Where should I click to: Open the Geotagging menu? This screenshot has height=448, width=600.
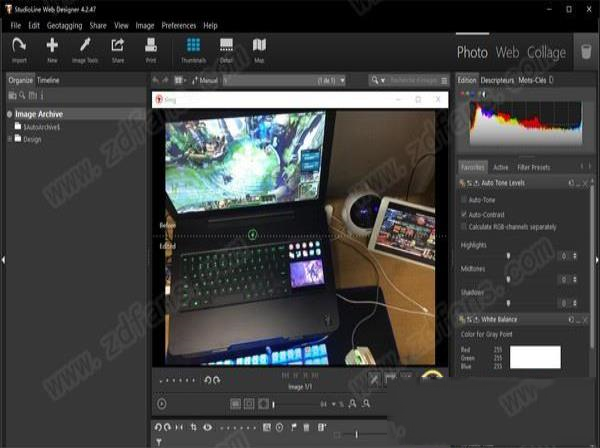(66, 25)
